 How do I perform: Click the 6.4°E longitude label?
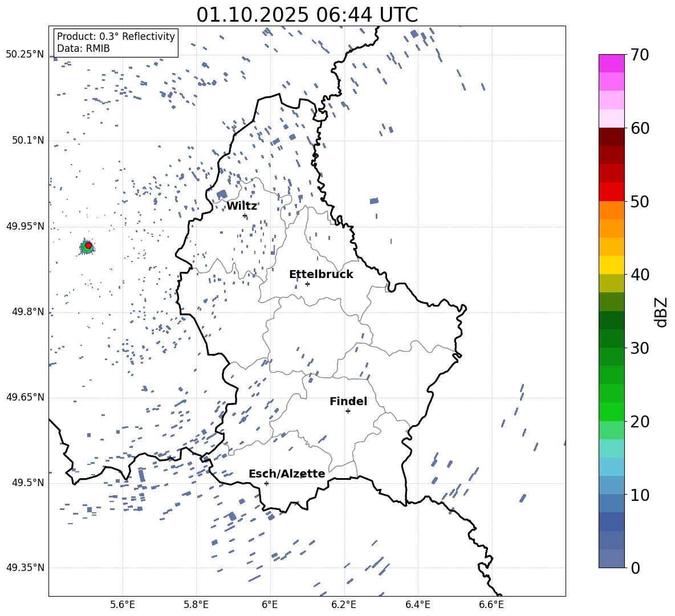click(x=417, y=605)
